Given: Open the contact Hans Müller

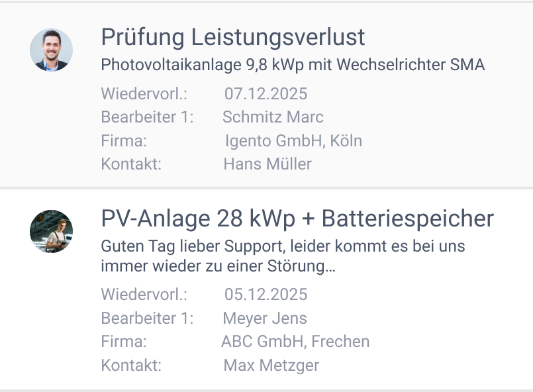Looking at the screenshot, I should click(266, 164).
